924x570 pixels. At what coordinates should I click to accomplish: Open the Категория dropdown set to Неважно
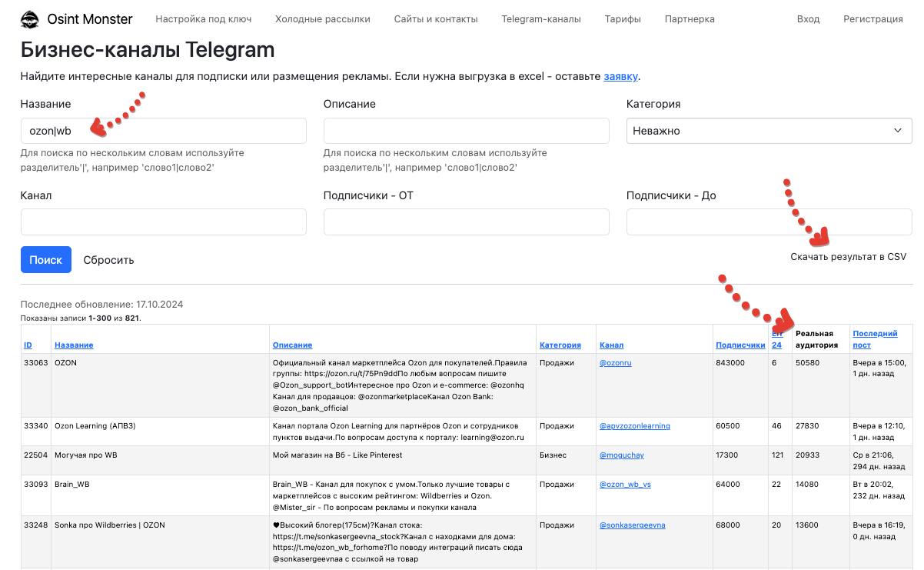tap(767, 130)
